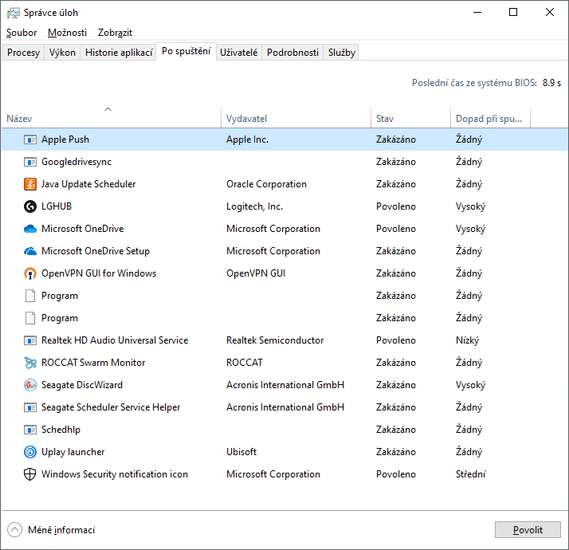Viewport: 569px width, 550px height.
Task: Click the LGHUB Logitech icon
Action: pos(30,206)
